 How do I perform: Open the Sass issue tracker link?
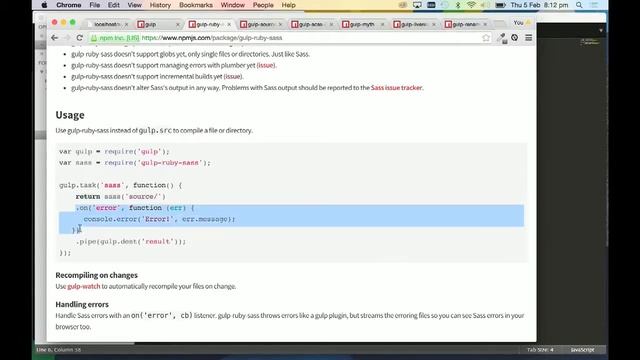(396, 87)
